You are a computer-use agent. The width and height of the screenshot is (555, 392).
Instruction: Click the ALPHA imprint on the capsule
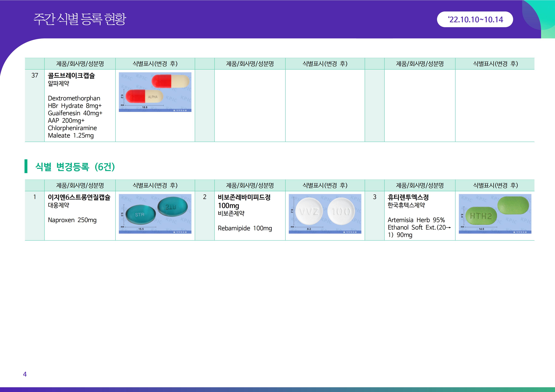coord(153,97)
